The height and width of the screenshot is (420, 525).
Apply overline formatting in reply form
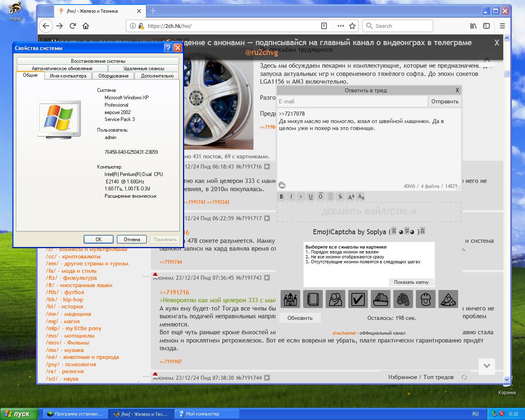(x=320, y=196)
